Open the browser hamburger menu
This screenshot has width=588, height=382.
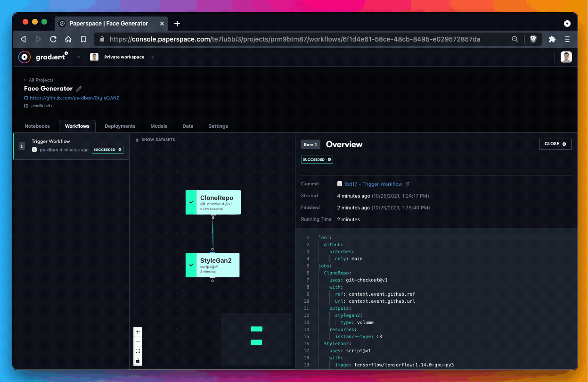click(567, 39)
